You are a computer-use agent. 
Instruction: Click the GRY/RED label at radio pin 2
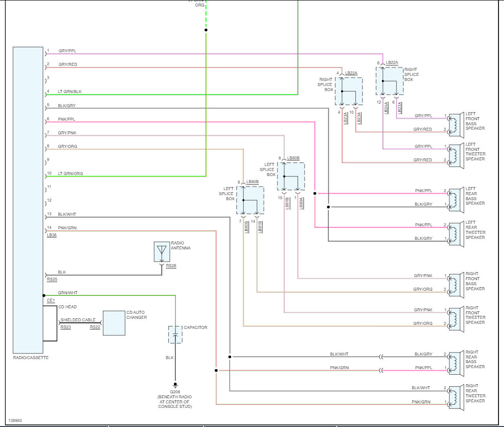(68, 64)
